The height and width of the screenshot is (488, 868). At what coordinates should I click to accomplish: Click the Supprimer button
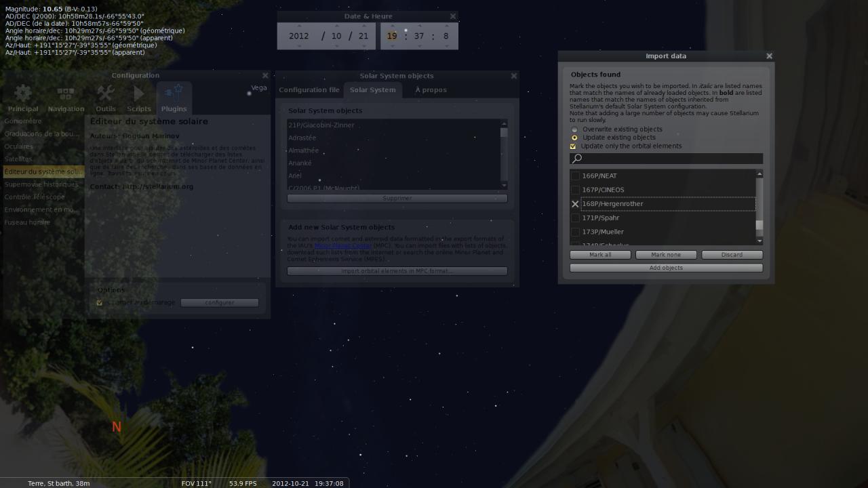397,198
